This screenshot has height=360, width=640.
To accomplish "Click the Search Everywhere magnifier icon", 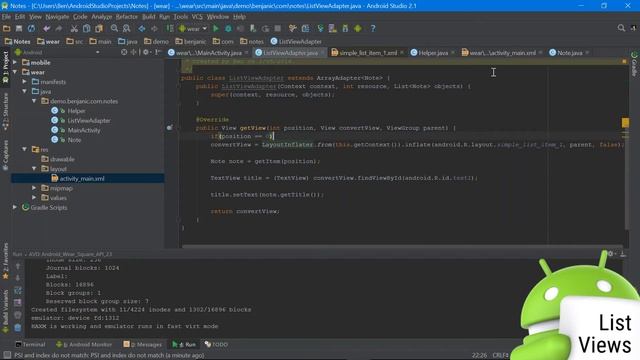I will click(621, 28).
